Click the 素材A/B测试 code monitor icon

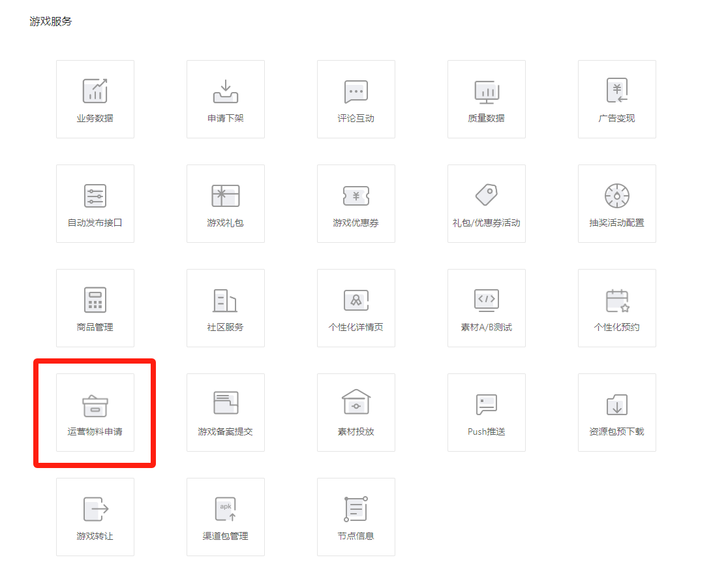point(487,300)
